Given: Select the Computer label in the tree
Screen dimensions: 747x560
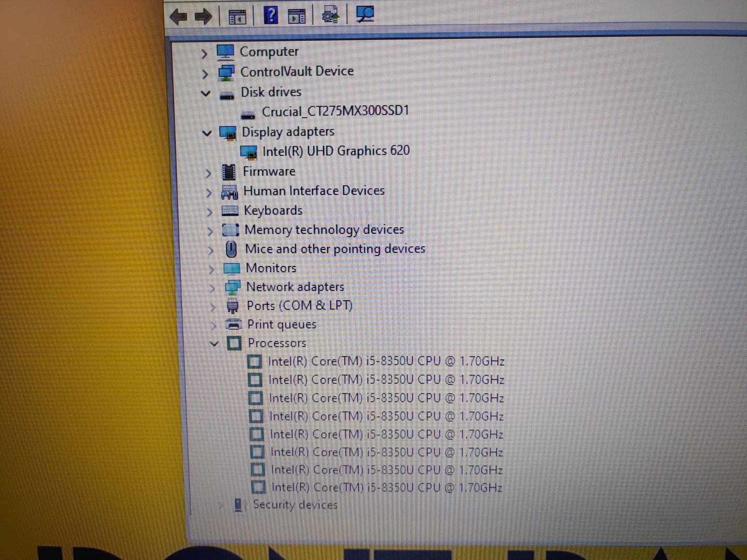Looking at the screenshot, I should 269,52.
